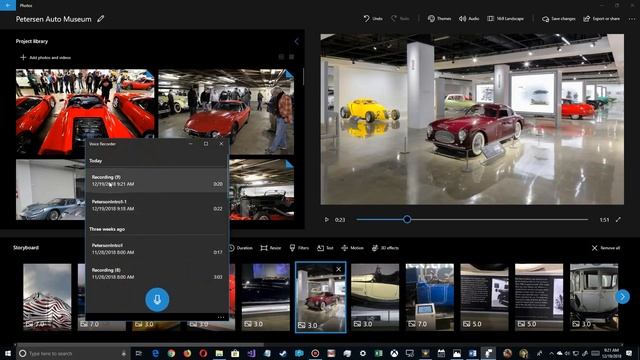Open Google Chrome from taskbar
Image resolution: width=640 pixels, height=360 pixels.
tap(171, 353)
